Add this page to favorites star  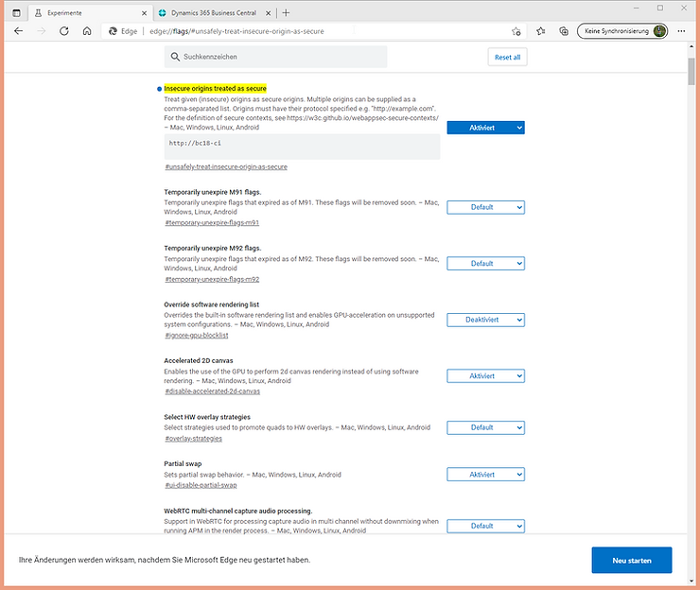pos(516,31)
